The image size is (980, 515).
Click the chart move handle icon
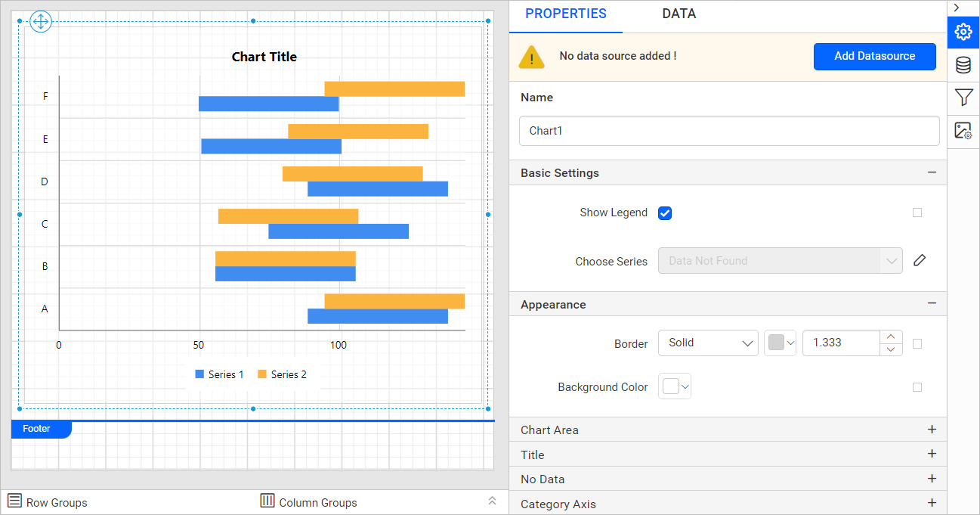pyautogui.click(x=40, y=22)
